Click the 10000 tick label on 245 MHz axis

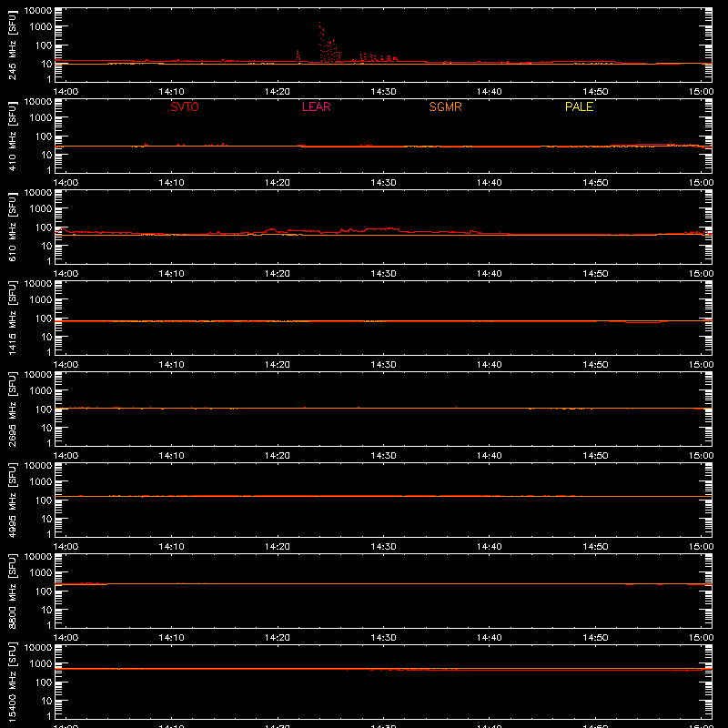click(38, 11)
